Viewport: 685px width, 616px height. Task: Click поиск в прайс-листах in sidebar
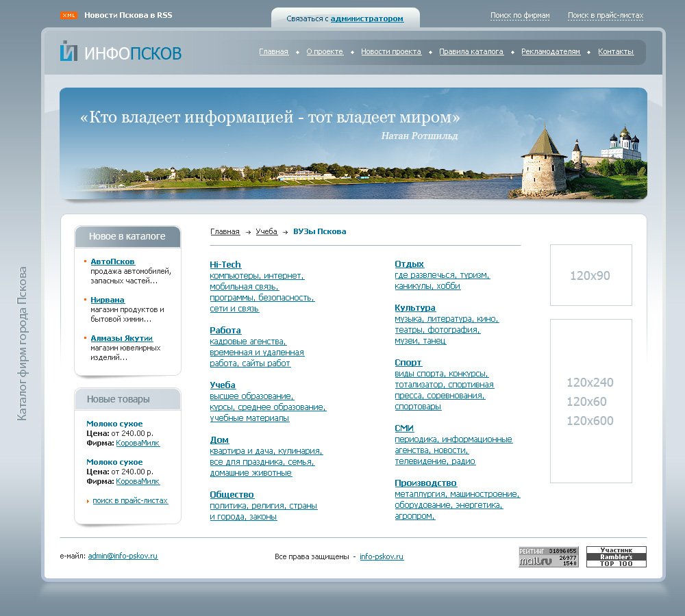[x=130, y=501]
